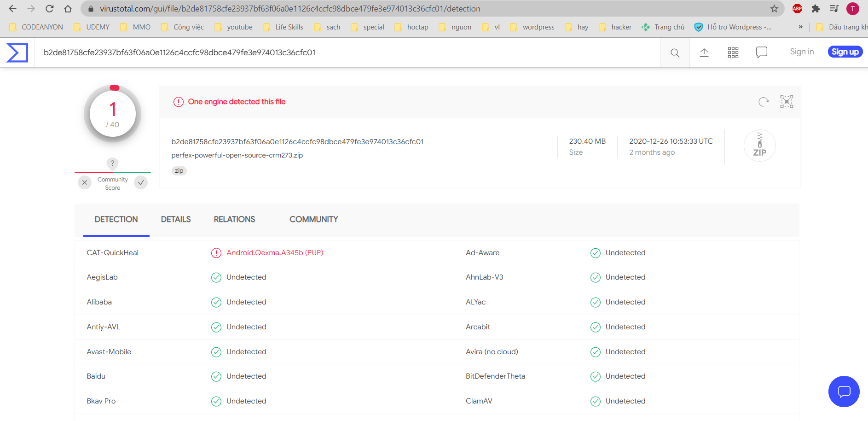Open the Hỗ trợ Wordpress bookmark
The image size is (868, 421).
click(734, 27)
